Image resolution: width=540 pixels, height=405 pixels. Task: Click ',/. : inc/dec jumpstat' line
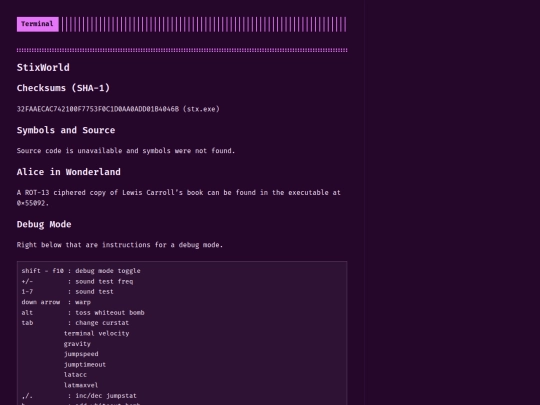coord(79,396)
